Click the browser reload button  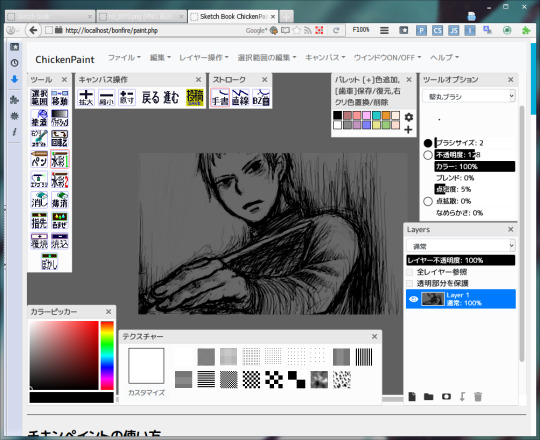(336, 30)
